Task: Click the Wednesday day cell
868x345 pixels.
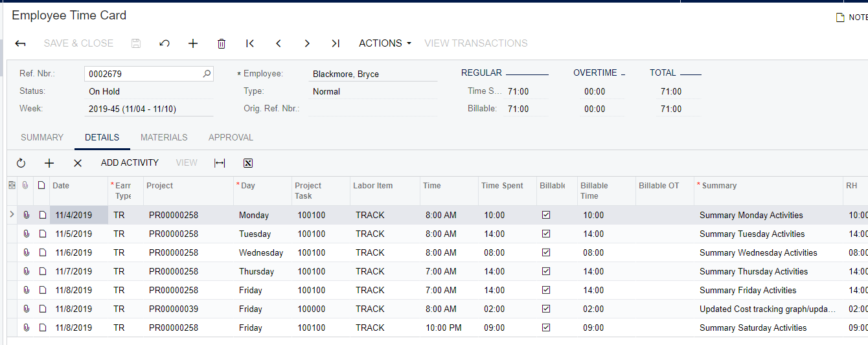Action: [x=262, y=252]
